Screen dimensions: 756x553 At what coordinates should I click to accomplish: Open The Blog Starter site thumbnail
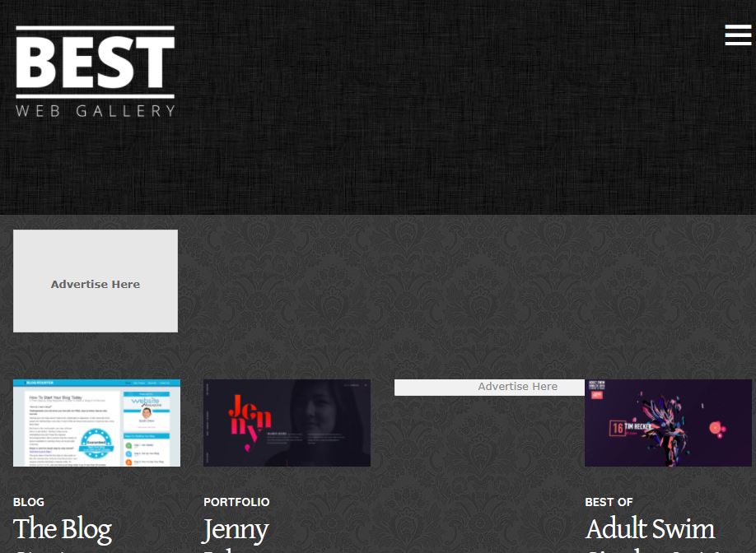point(96,423)
